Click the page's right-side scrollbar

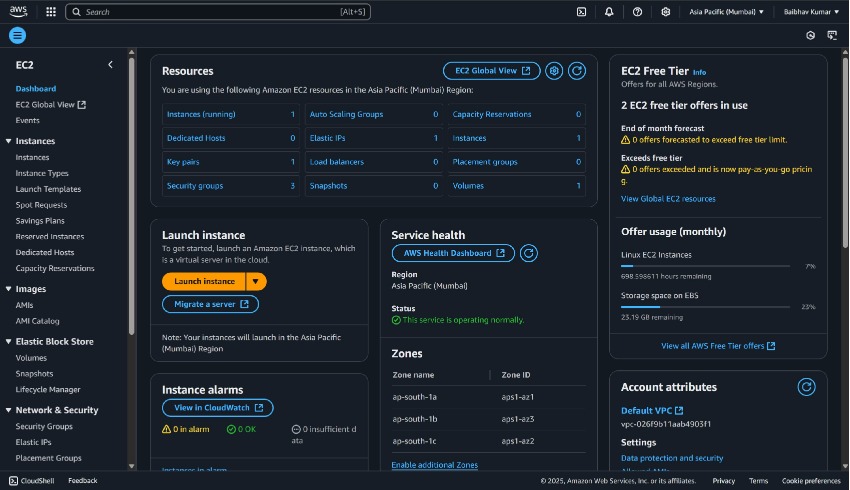[845, 152]
